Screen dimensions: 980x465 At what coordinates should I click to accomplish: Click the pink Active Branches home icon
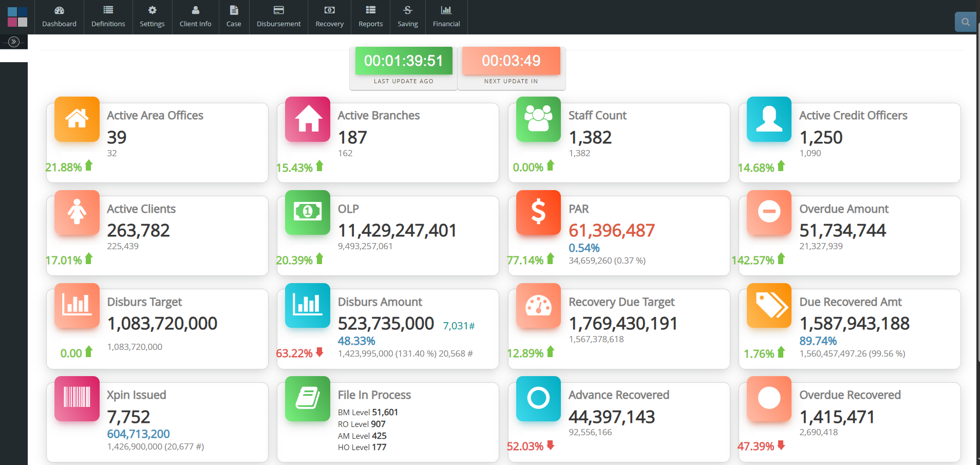coord(307,119)
